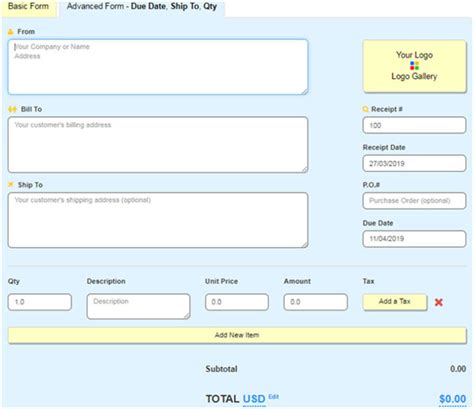Click the Add a Tax button
The height and width of the screenshot is (409, 474).
pos(395,302)
